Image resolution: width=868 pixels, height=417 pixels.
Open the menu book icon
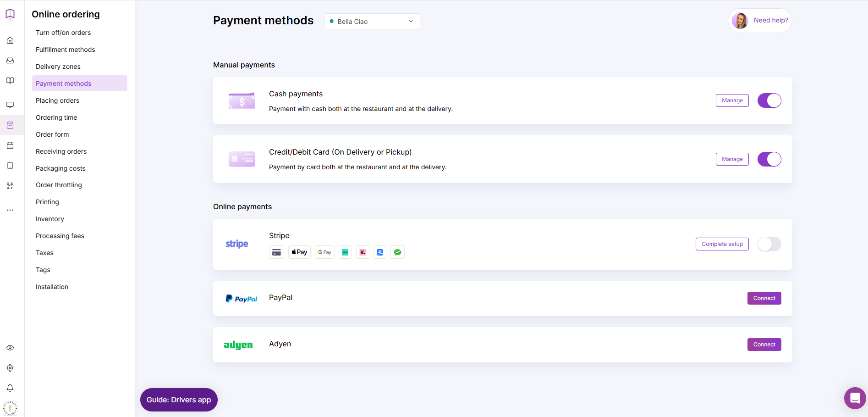[x=10, y=81]
